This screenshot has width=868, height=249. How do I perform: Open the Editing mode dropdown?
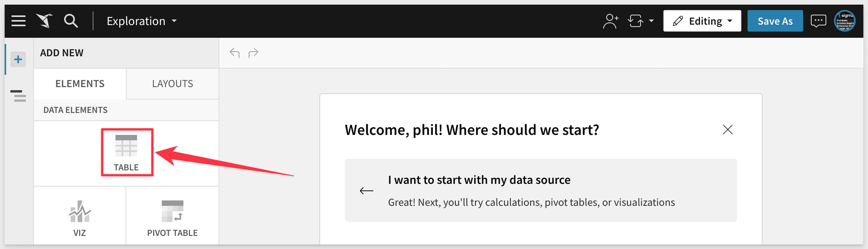pyautogui.click(x=702, y=21)
